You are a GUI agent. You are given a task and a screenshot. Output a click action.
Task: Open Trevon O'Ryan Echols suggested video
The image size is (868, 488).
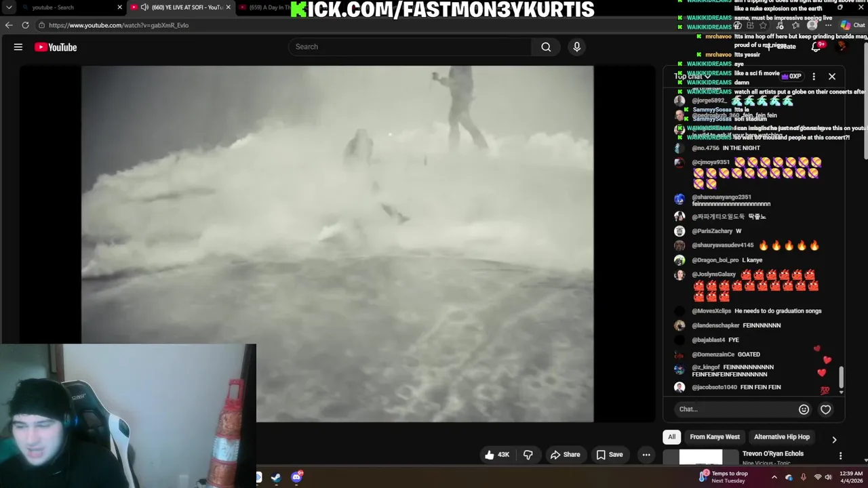[773, 453]
